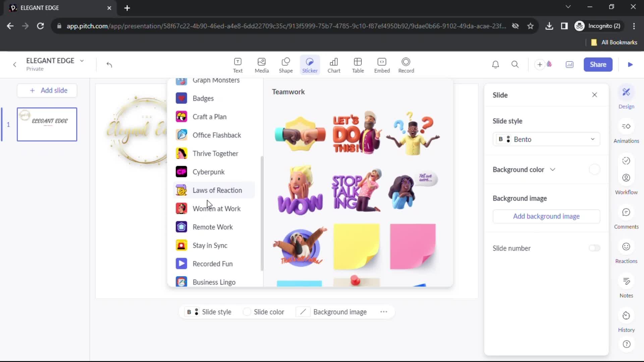
Task: Open the Media panel
Action: point(262,65)
